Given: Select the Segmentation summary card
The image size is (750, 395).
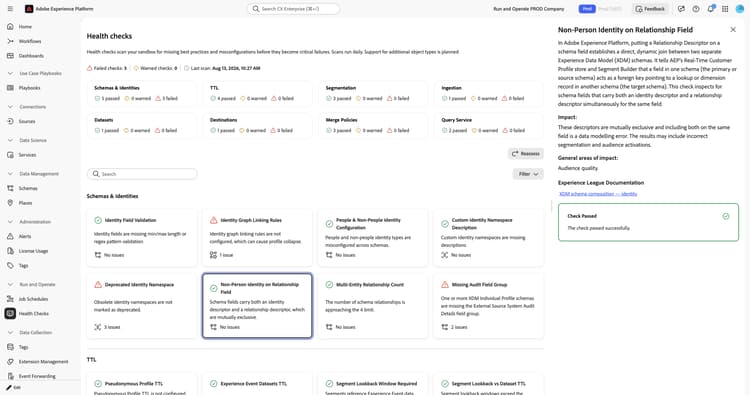Looking at the screenshot, I should (x=373, y=93).
